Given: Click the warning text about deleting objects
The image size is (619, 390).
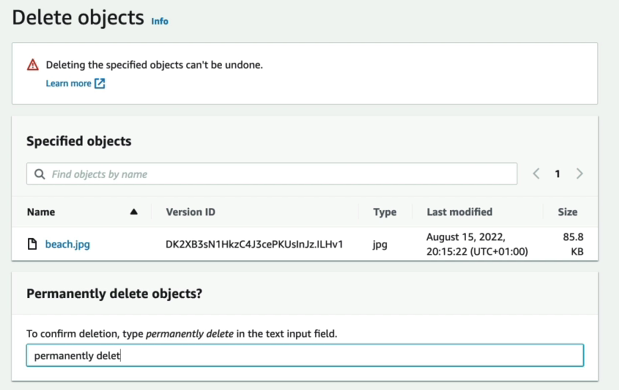Looking at the screenshot, I should tap(154, 65).
